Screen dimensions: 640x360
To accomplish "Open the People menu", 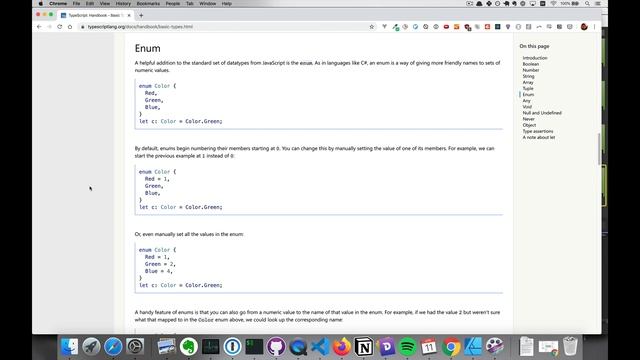I will (x=173, y=3).
